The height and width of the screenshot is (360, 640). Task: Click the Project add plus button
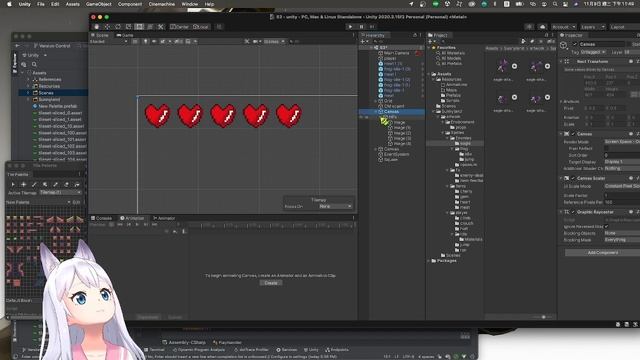(431, 42)
